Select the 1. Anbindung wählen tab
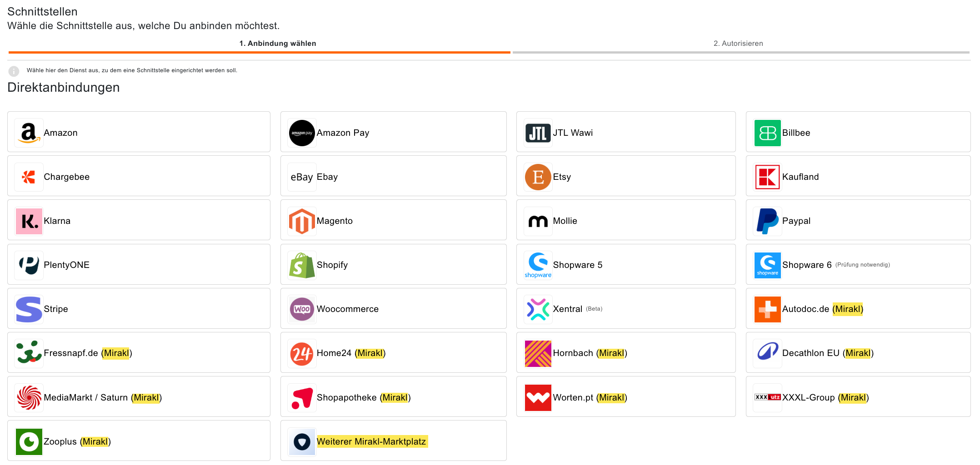 277,44
